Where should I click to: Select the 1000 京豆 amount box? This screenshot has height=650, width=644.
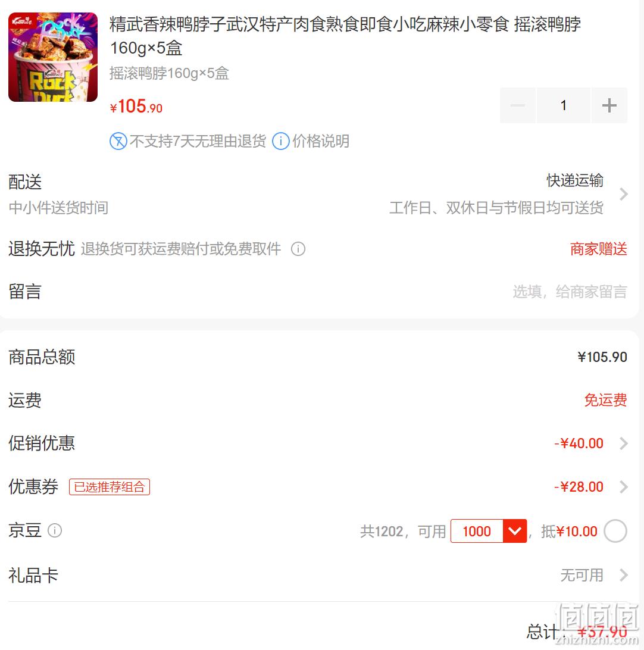coord(477,530)
